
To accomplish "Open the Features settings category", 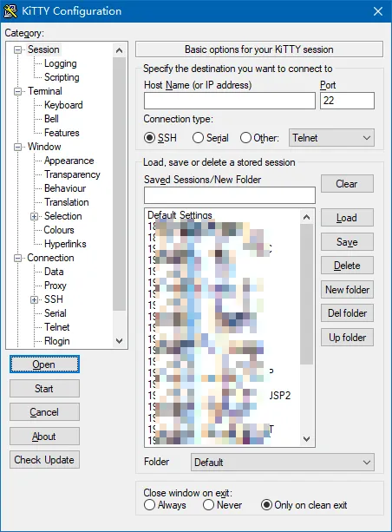I will coord(62,133).
